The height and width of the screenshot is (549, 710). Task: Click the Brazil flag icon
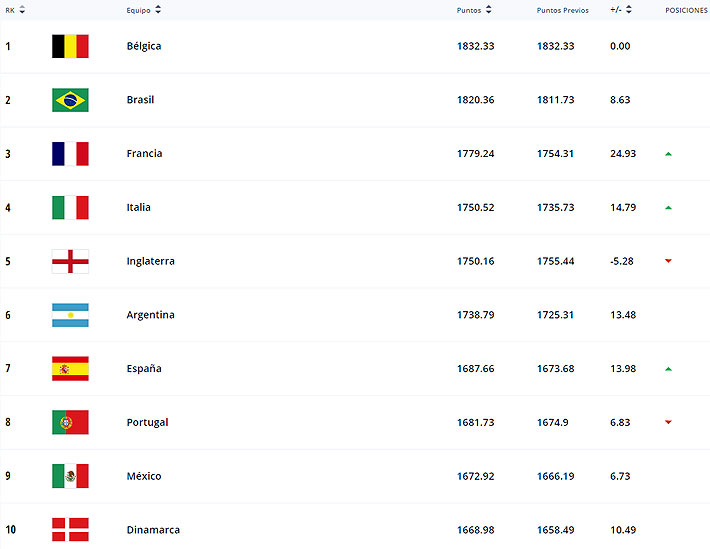pos(70,100)
